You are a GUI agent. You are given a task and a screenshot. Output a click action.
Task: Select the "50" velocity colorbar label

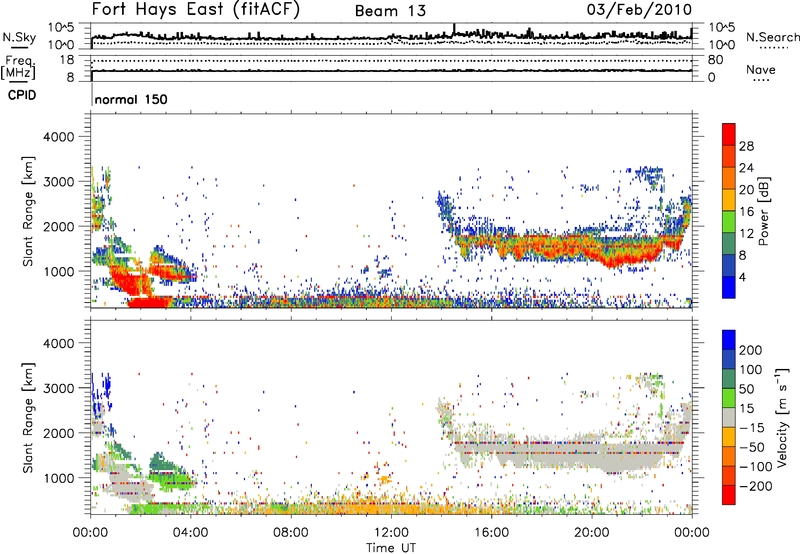(x=746, y=389)
